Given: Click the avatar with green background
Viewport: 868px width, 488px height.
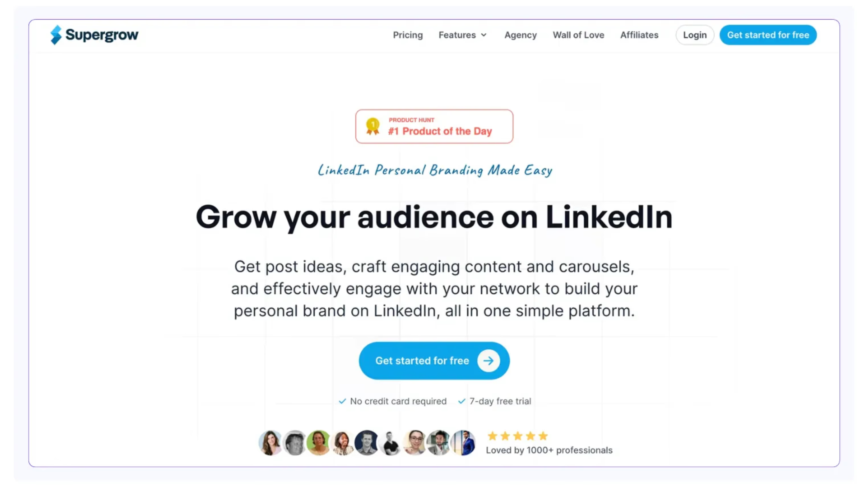Looking at the screenshot, I should pyautogui.click(x=318, y=443).
